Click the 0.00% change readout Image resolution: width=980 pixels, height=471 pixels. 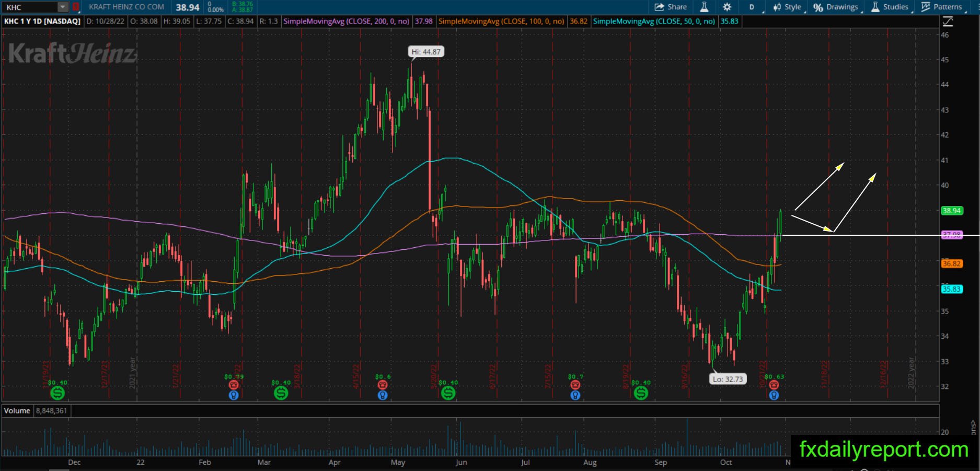click(215, 10)
